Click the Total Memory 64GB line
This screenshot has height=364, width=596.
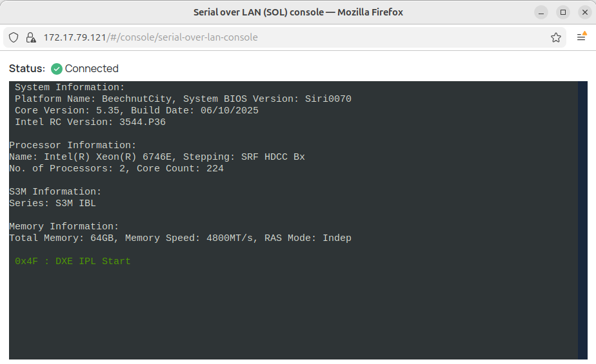tap(180, 238)
